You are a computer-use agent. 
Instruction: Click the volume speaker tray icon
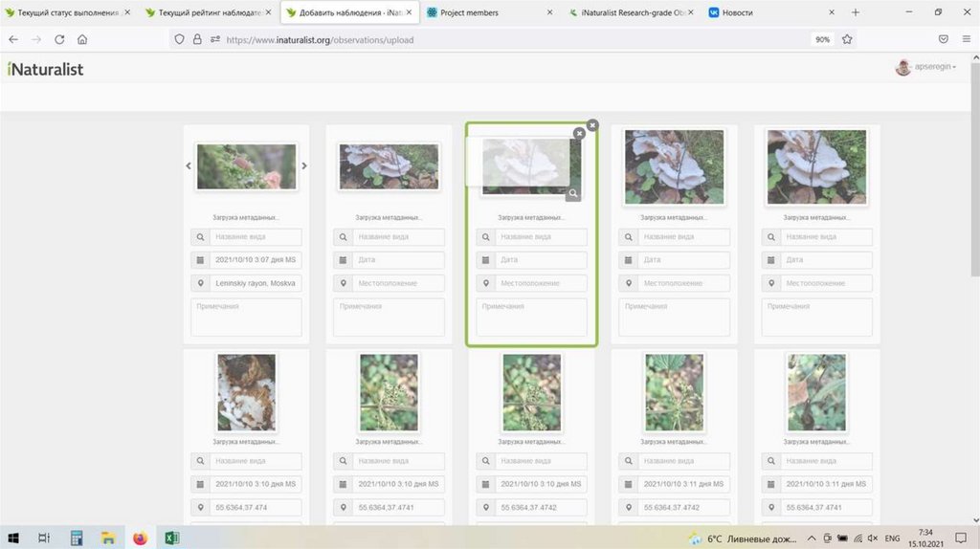(x=873, y=538)
